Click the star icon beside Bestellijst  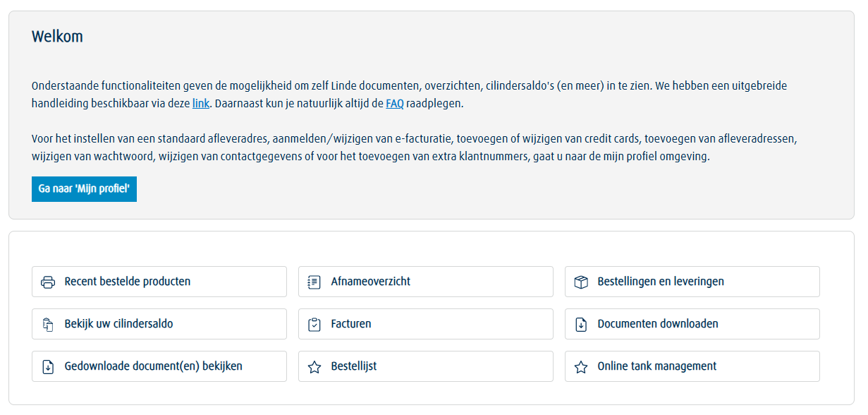point(314,366)
